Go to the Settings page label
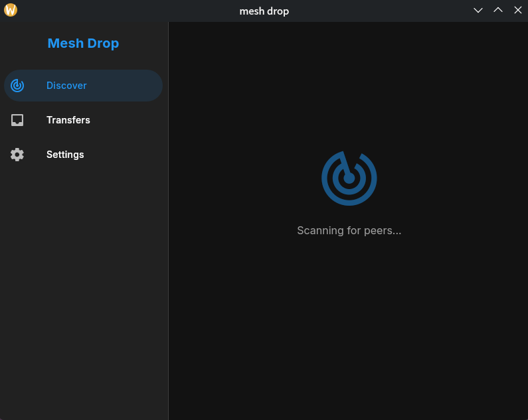 [x=65, y=155]
